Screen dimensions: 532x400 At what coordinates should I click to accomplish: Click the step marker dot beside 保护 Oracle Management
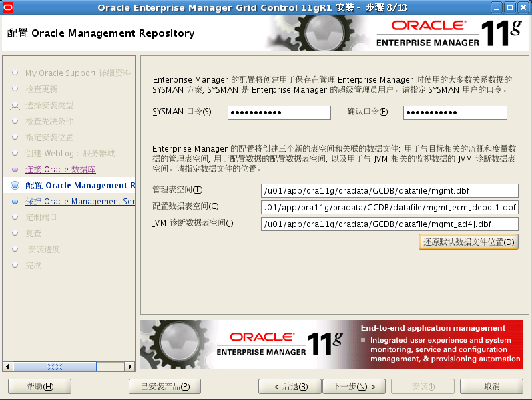coord(15,202)
